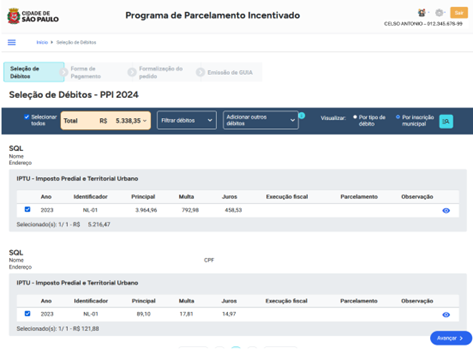Click the CPF label in second SQL block
This screenshot has width=473, height=360.
click(209, 260)
